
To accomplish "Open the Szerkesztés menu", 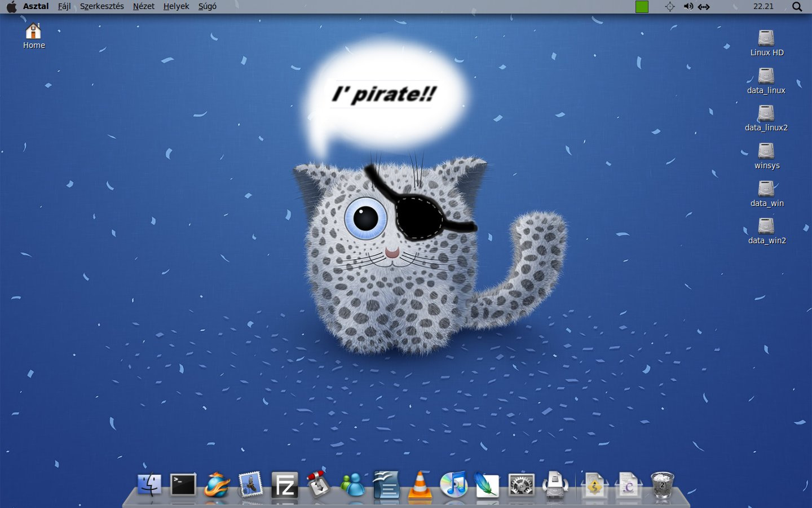I will [102, 7].
